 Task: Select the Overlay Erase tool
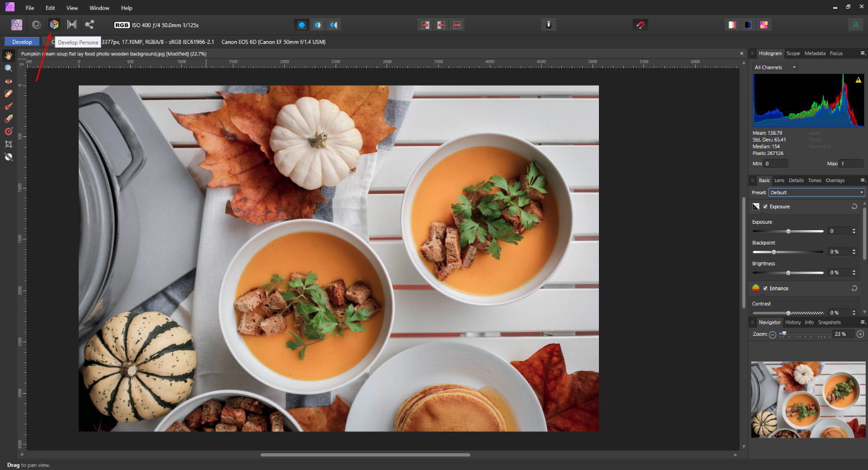click(x=9, y=119)
